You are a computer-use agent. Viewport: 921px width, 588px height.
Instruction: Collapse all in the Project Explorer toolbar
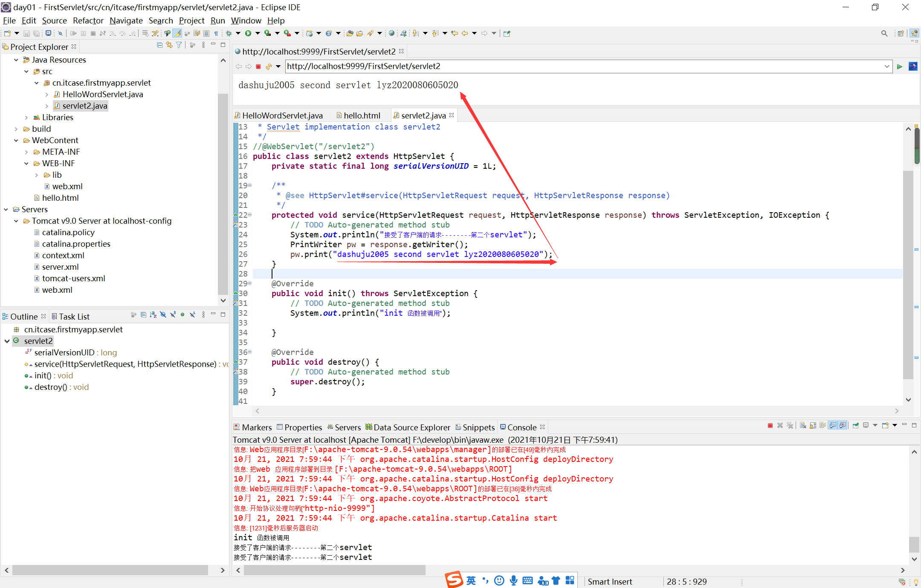click(159, 45)
